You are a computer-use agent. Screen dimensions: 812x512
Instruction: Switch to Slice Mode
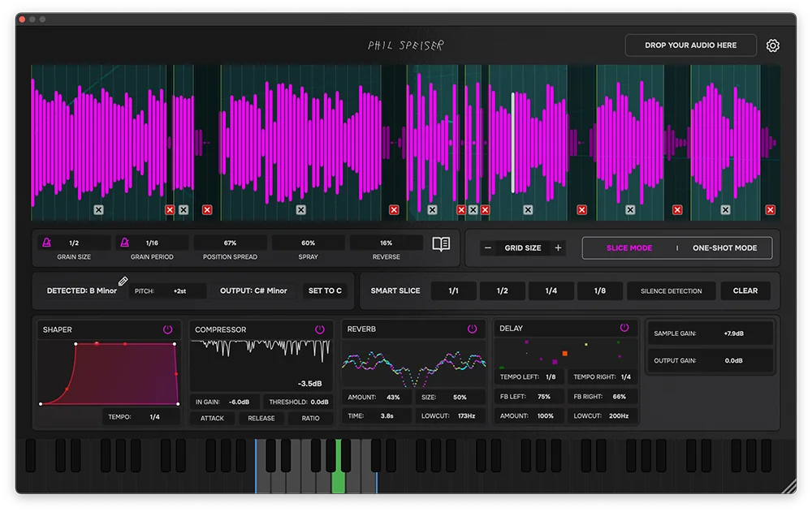[629, 248]
